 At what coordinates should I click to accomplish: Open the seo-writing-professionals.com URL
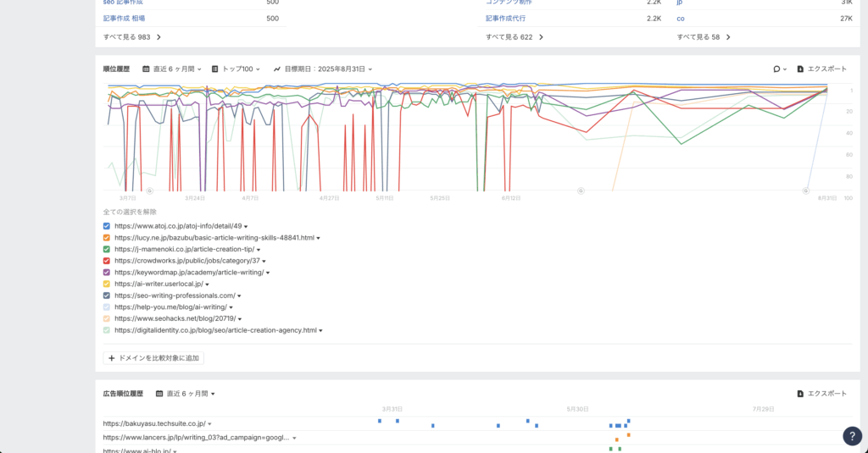point(175,296)
